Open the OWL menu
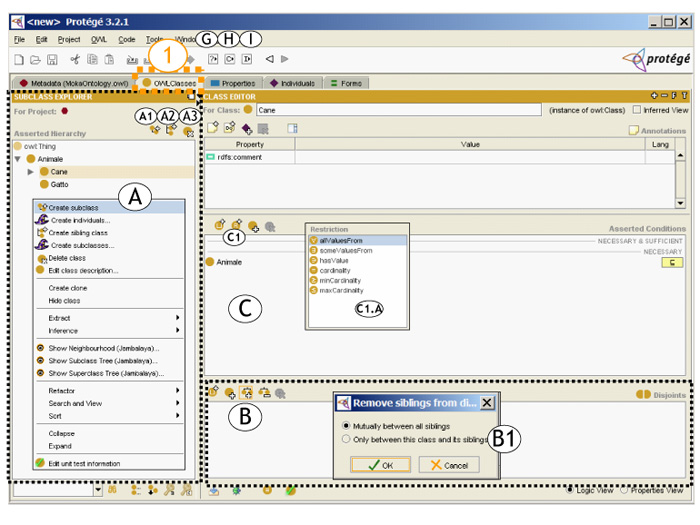The height and width of the screenshot is (525, 700). (x=99, y=39)
